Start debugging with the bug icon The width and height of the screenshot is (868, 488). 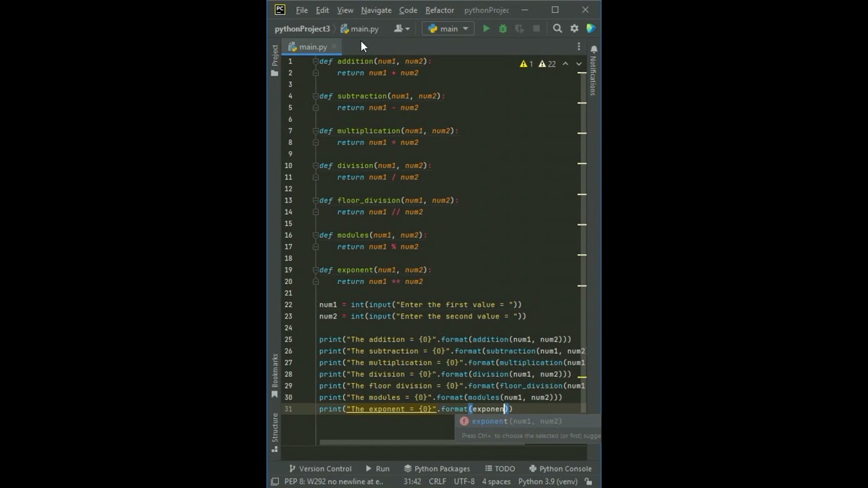[502, 28]
